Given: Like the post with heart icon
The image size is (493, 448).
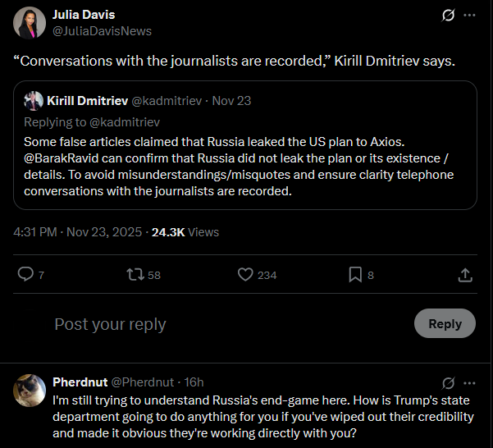Looking at the screenshot, I should (x=245, y=275).
